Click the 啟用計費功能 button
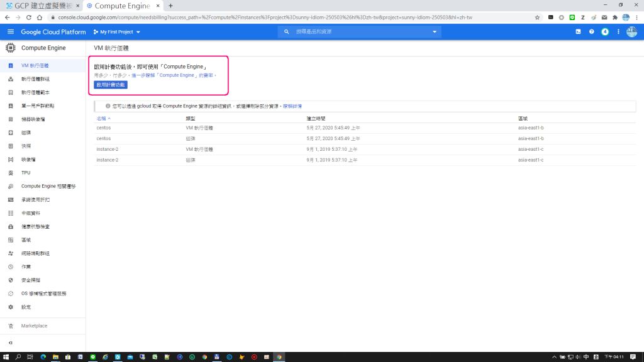Screen dimensions: 644x362 pyautogui.click(x=111, y=85)
